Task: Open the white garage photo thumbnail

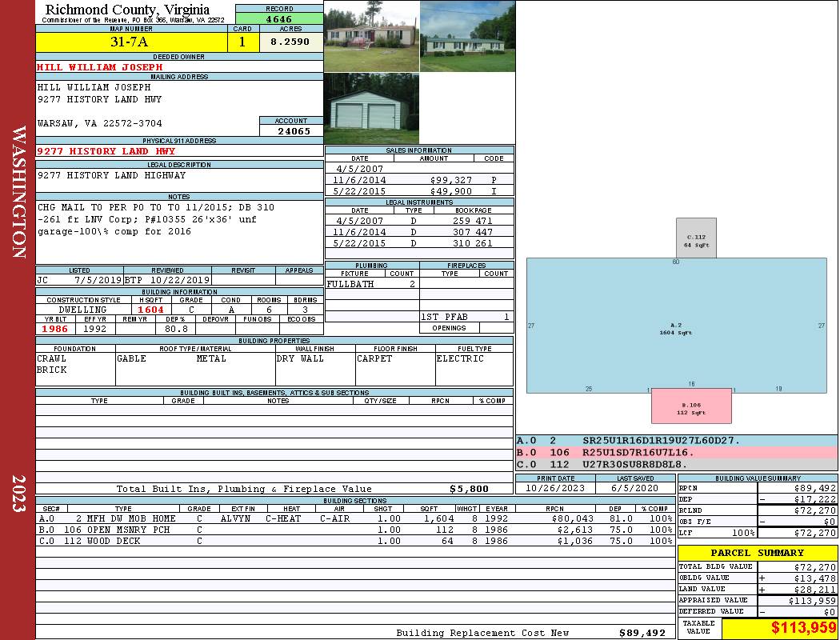Action: pyautogui.click(x=372, y=109)
